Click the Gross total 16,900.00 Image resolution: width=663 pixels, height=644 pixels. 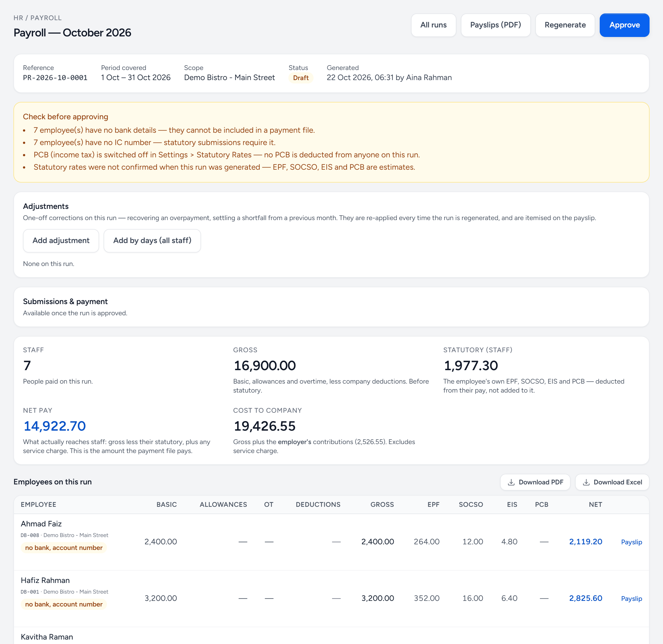(x=265, y=365)
